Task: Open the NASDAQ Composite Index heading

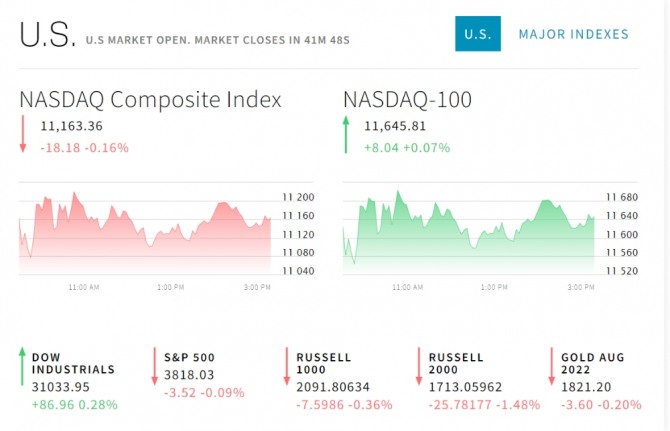Action: click(150, 99)
